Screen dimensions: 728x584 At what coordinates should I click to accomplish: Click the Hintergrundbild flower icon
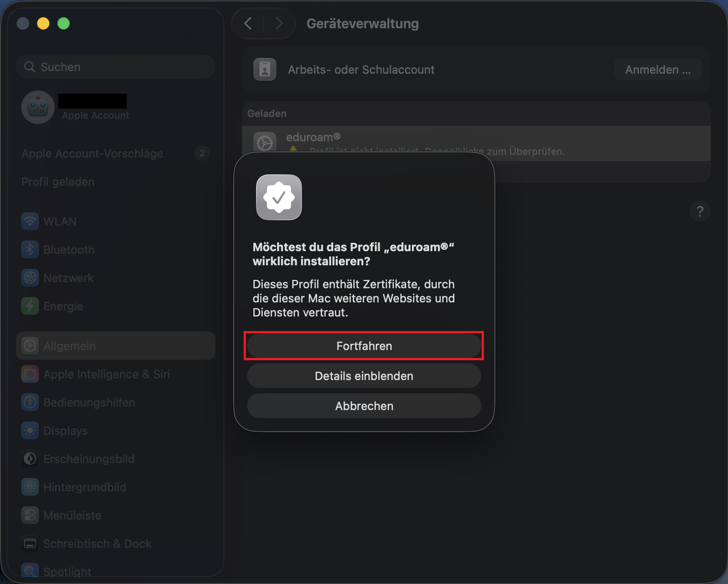[30, 487]
